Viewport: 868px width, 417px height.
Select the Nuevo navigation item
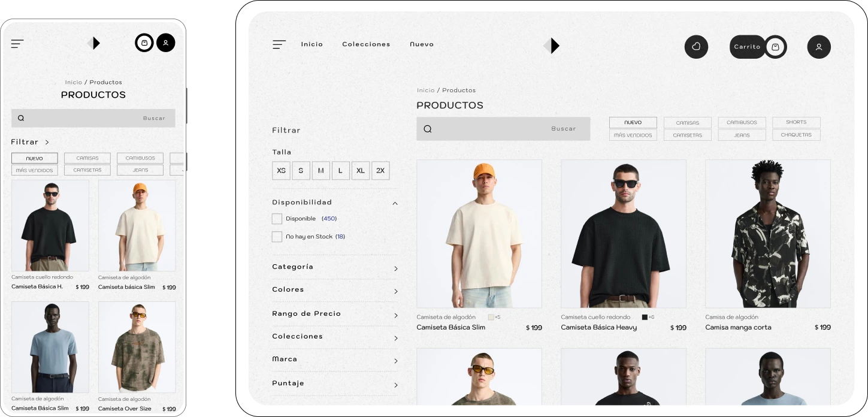(x=422, y=44)
